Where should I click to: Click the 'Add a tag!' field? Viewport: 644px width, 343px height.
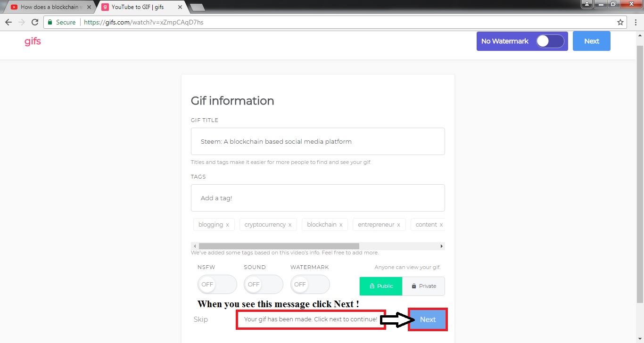point(318,198)
